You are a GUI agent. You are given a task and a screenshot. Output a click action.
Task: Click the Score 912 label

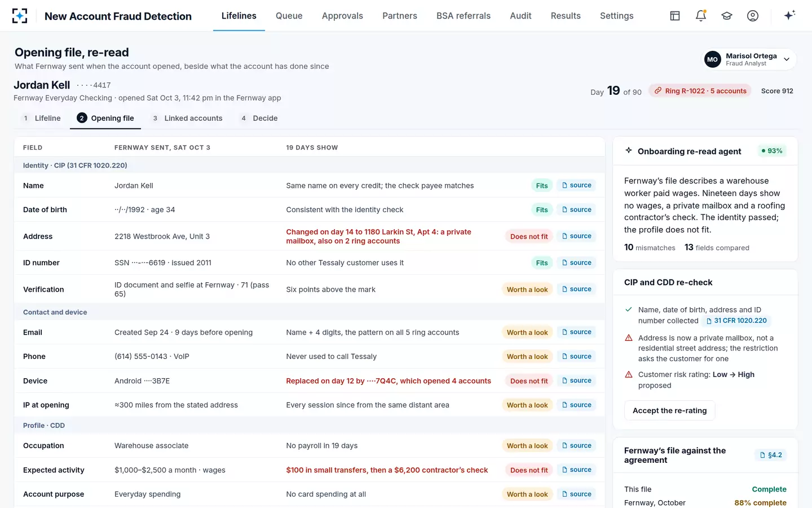[x=777, y=91]
